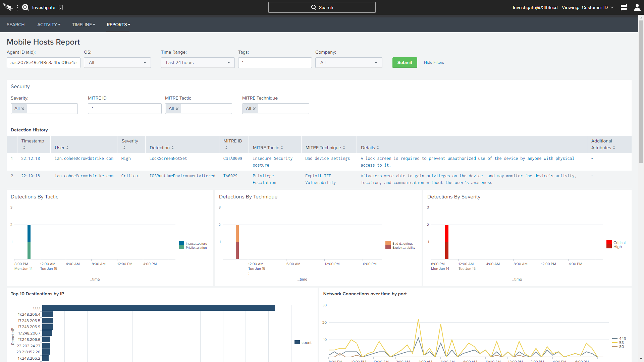
Task: Click the 23.203.24.27 IP label
Action: click(x=29, y=346)
